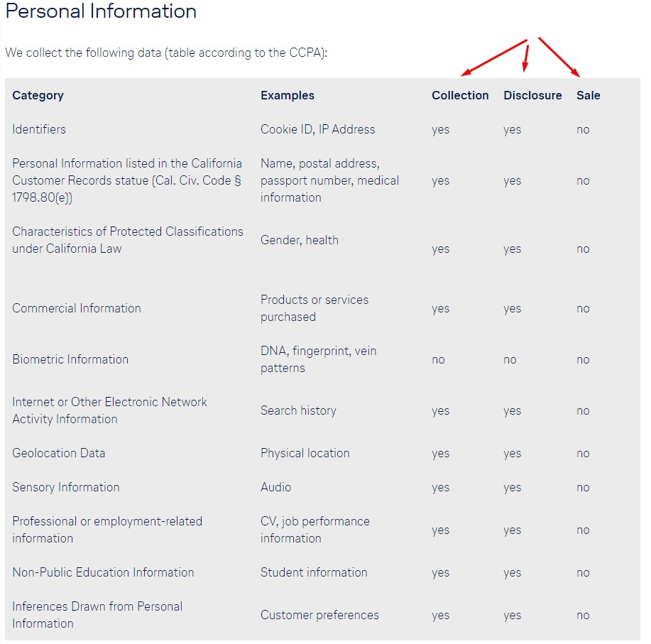Click the Category column header

pos(38,96)
